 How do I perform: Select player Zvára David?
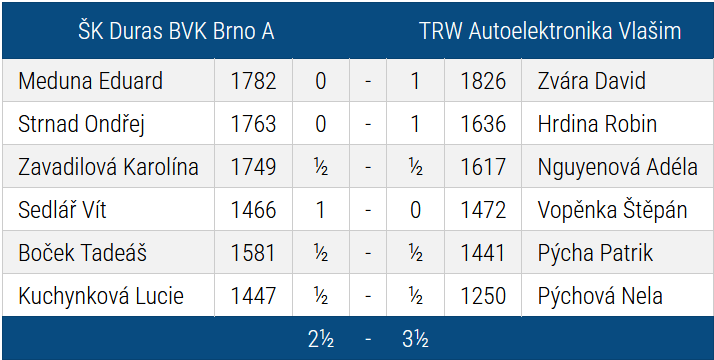click(x=592, y=81)
